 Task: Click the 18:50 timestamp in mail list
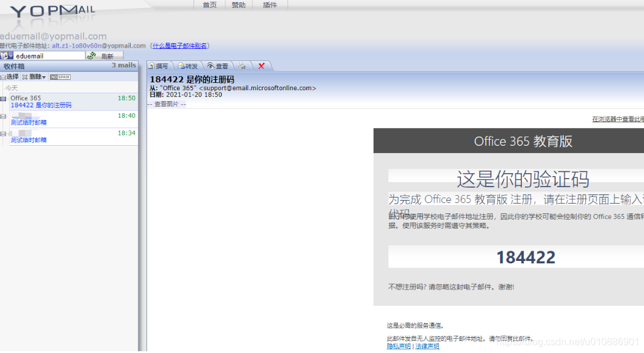pyautogui.click(x=126, y=98)
